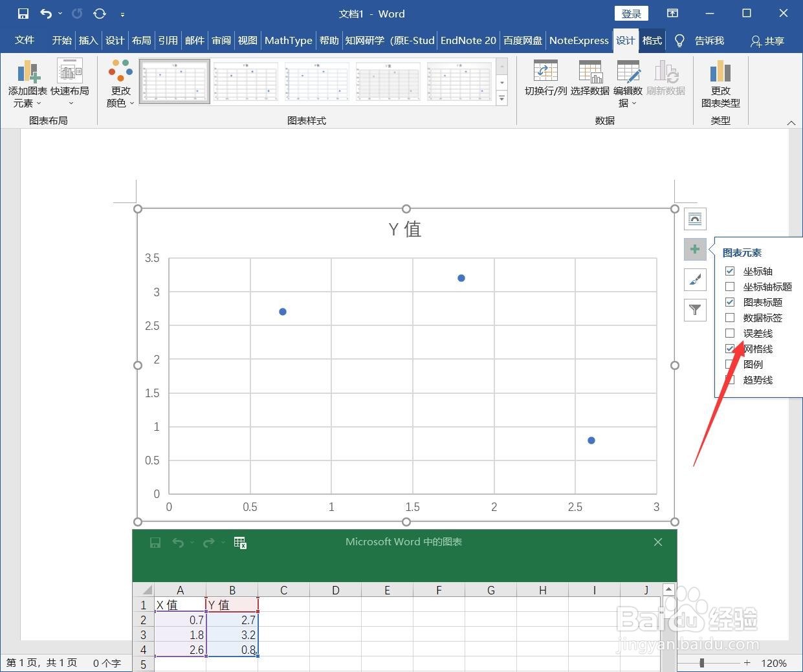Image resolution: width=803 pixels, height=672 pixels.
Task: Click the sheet Select All corner
Action: tap(143, 590)
